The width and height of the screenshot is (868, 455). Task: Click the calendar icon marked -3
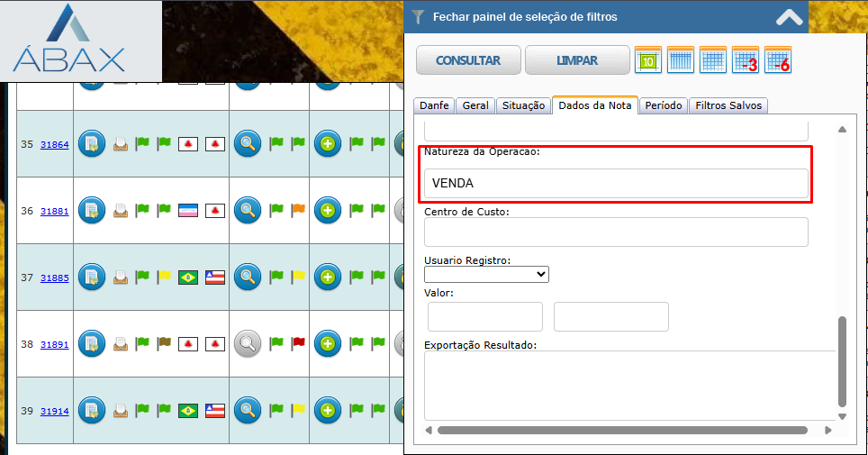(746, 60)
